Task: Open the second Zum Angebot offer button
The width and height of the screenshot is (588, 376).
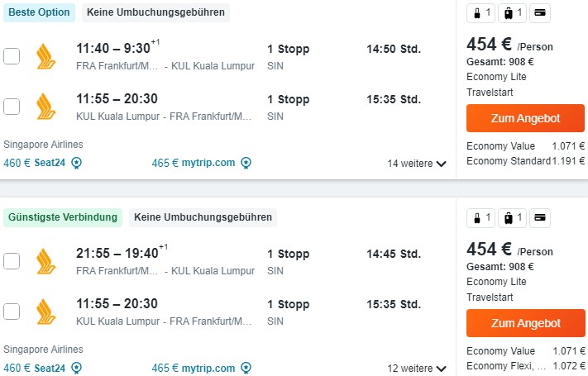Action: click(525, 323)
